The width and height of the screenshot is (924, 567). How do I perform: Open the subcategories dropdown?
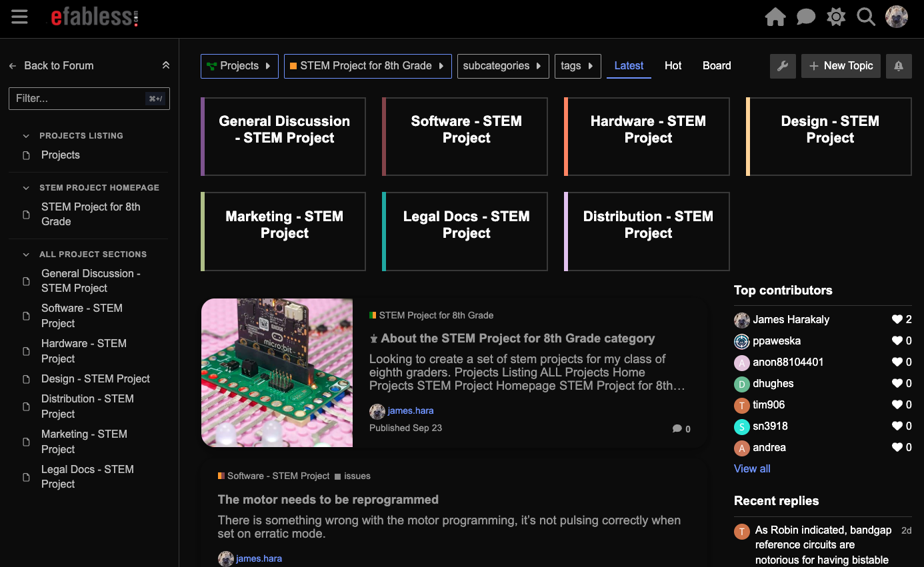click(503, 66)
